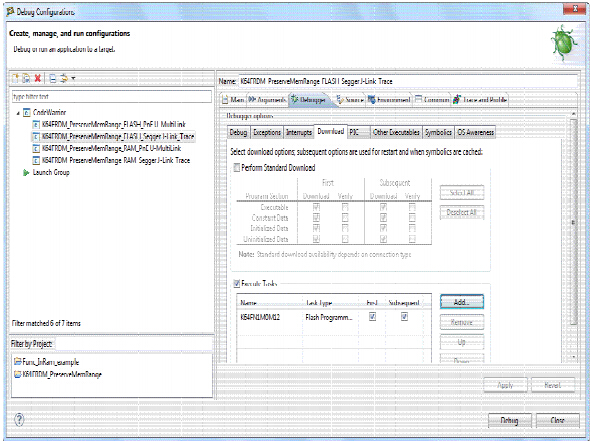Click the Filter launch configurations icon
The height and width of the screenshot is (441, 590).
64,79
